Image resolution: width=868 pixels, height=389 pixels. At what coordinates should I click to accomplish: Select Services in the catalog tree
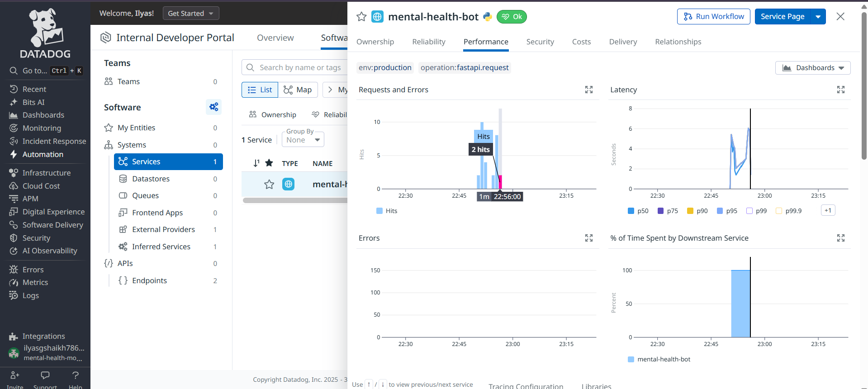[168, 161]
